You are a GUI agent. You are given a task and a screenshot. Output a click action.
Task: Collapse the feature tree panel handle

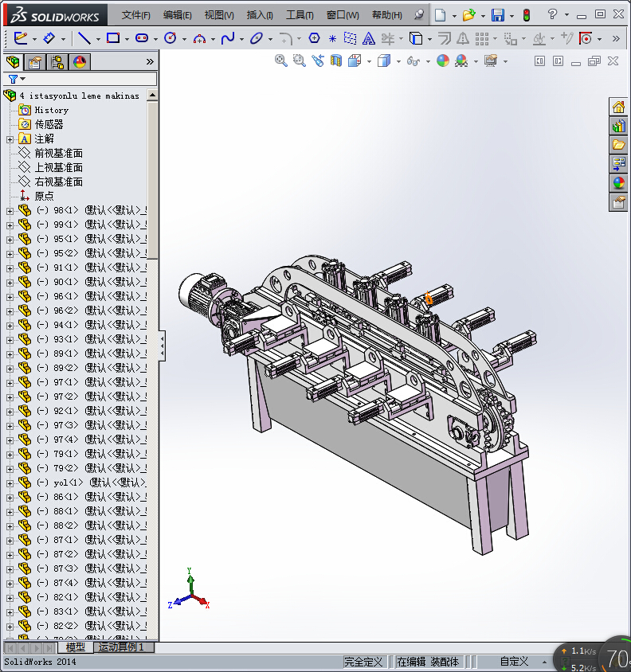pos(163,344)
